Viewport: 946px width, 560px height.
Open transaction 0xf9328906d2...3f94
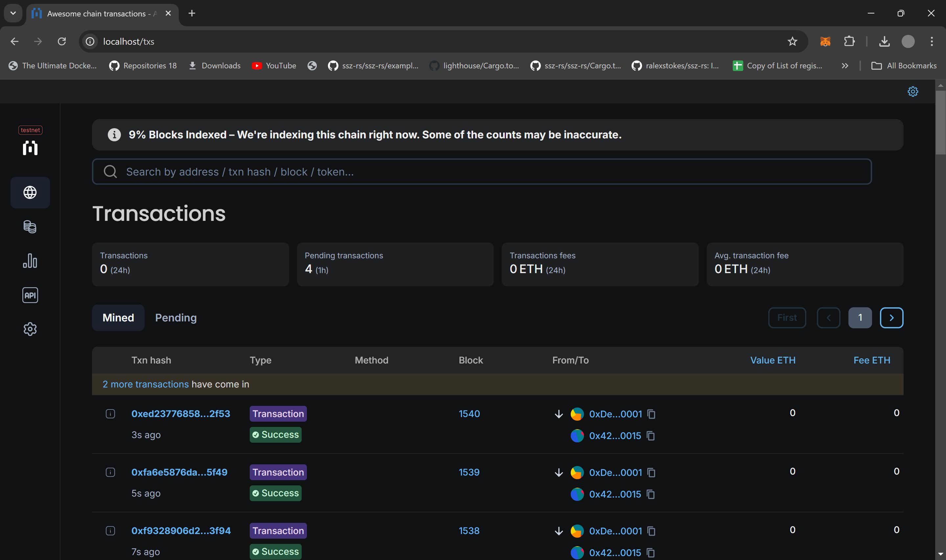click(x=181, y=530)
